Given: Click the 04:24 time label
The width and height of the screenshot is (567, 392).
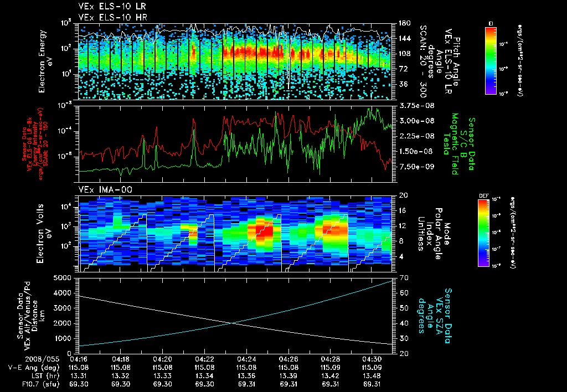Looking at the screenshot, I should pyautogui.click(x=246, y=359).
